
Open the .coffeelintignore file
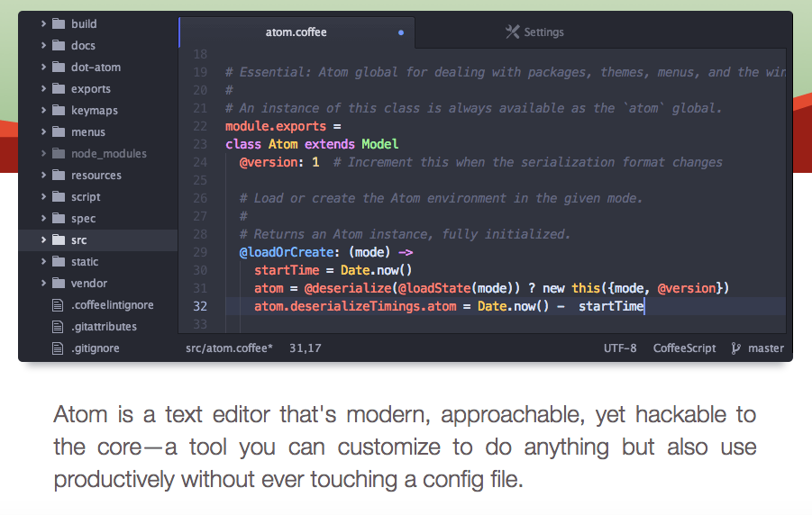113,305
